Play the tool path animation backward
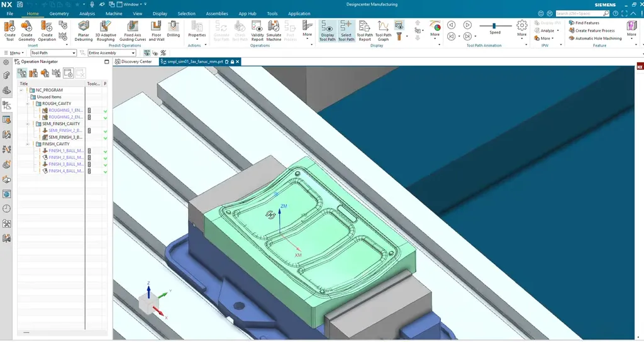The width and height of the screenshot is (644, 342). tap(451, 25)
